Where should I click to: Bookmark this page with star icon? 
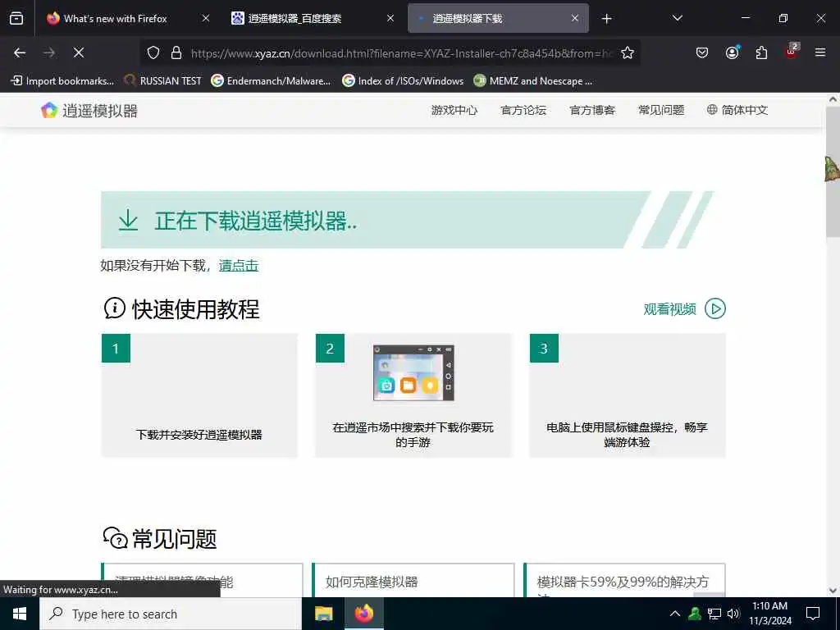pyautogui.click(x=628, y=53)
